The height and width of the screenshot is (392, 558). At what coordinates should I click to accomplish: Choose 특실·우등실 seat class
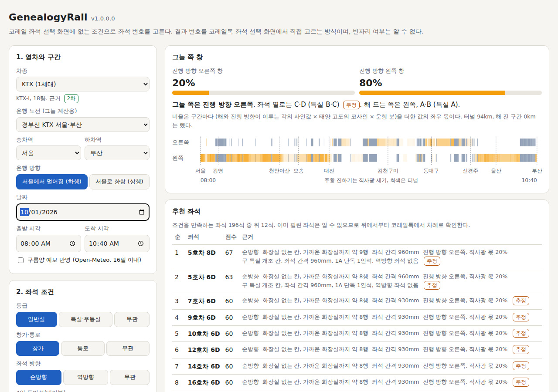click(x=85, y=319)
